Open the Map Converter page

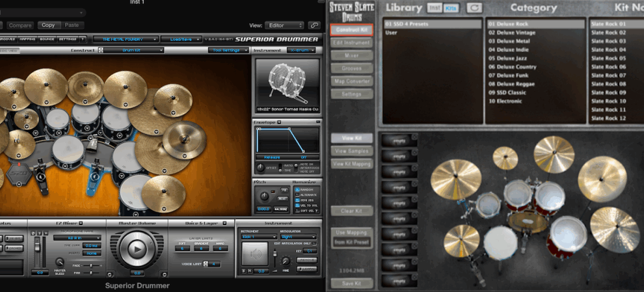(x=351, y=81)
